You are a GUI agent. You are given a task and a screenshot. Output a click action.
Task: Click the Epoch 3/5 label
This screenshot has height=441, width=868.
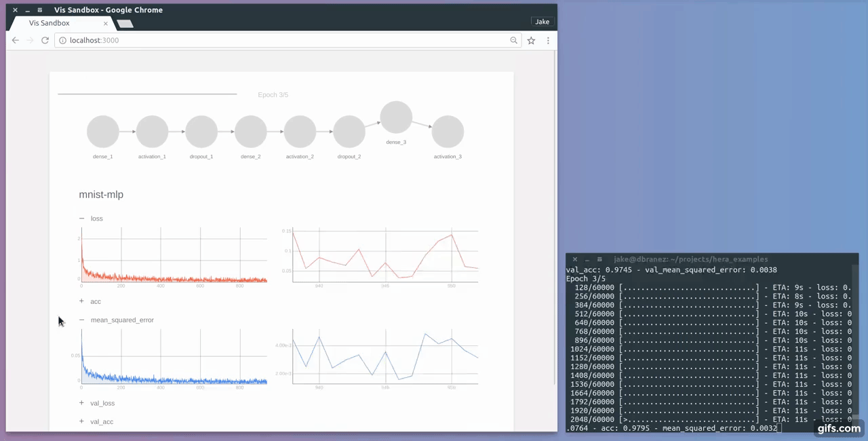273,95
